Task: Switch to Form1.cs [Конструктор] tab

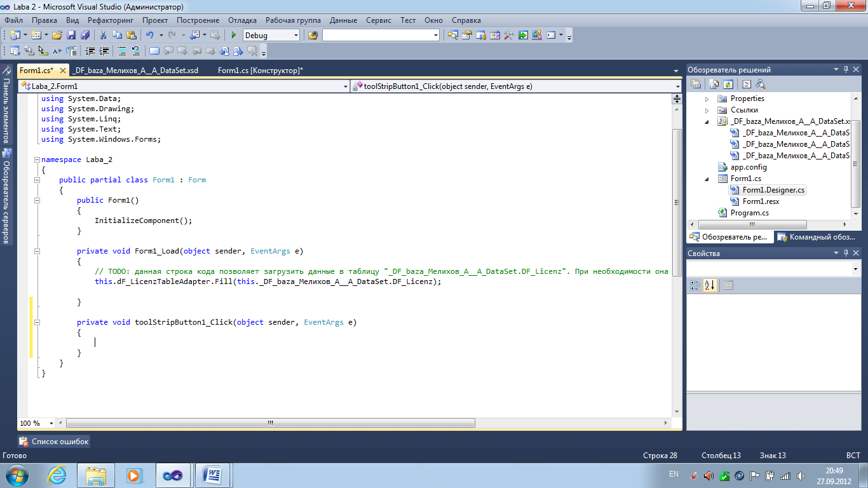Action: pyautogui.click(x=261, y=71)
